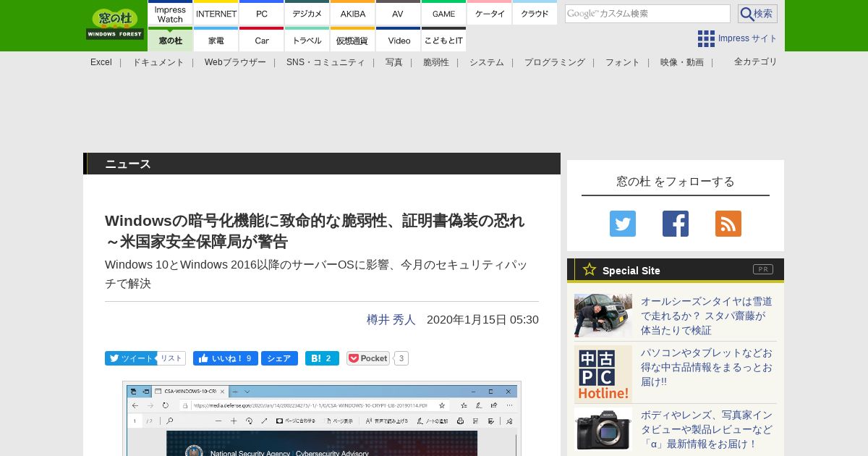This screenshot has height=456, width=868.
Task: Open the RSS feed icon
Action: [x=728, y=224]
